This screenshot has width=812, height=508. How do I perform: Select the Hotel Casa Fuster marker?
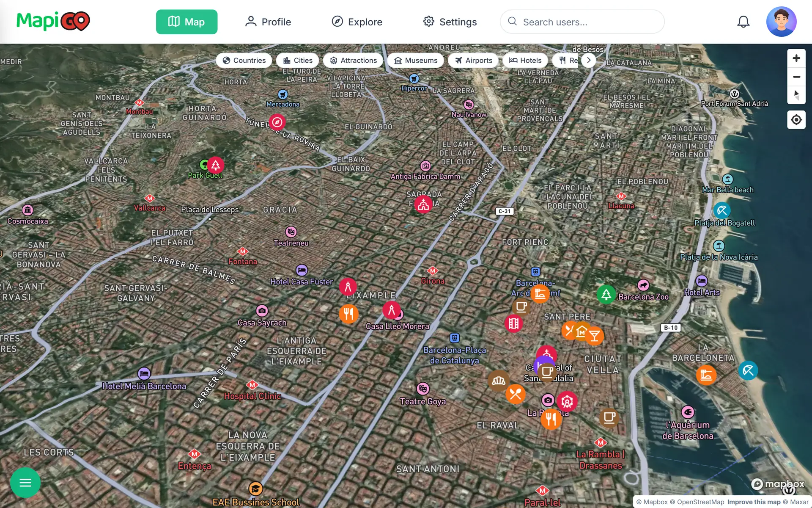tap(302, 270)
